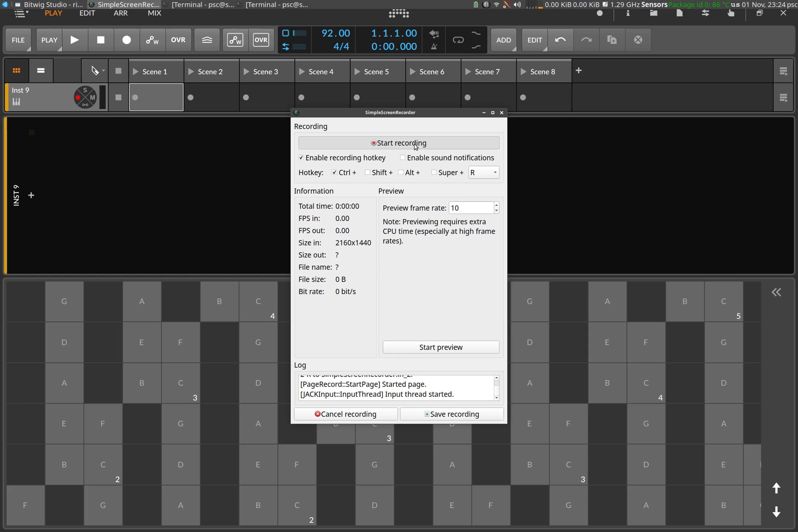Click the hand icon in Bitwig header

731,13
